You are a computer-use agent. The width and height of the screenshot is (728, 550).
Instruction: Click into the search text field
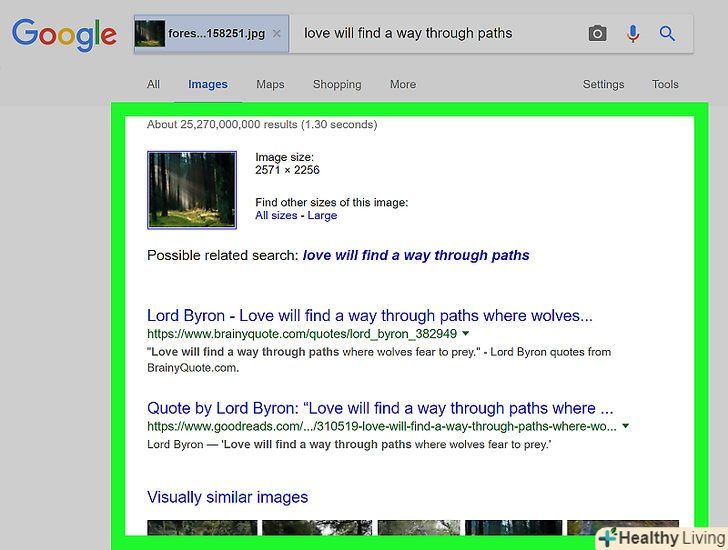tap(436, 33)
